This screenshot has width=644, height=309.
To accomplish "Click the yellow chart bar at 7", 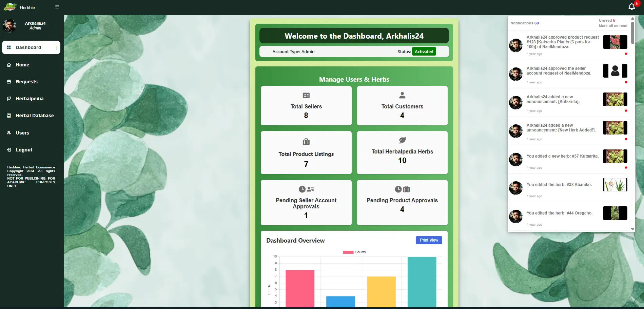I will click(381, 292).
